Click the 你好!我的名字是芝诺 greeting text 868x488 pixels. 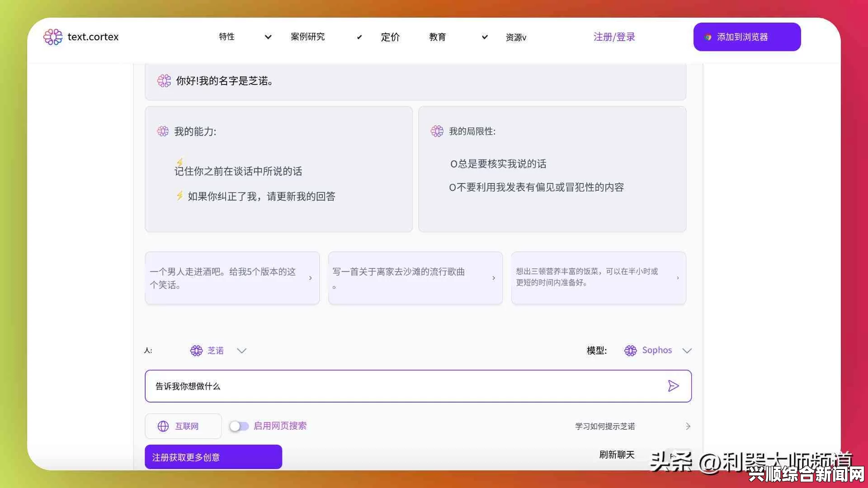coord(225,81)
